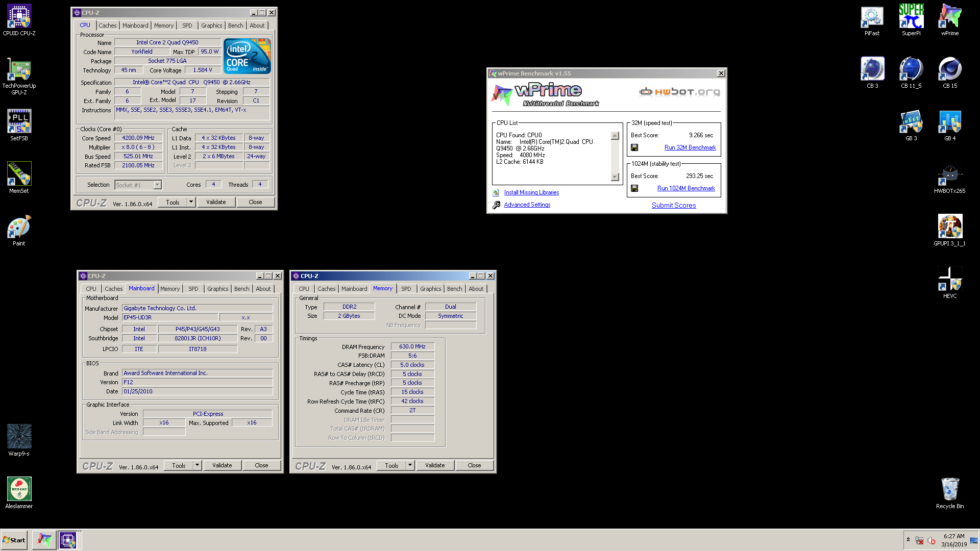Open Aleslammer desktop icon
Screen dimensions: 980x551
point(19,493)
